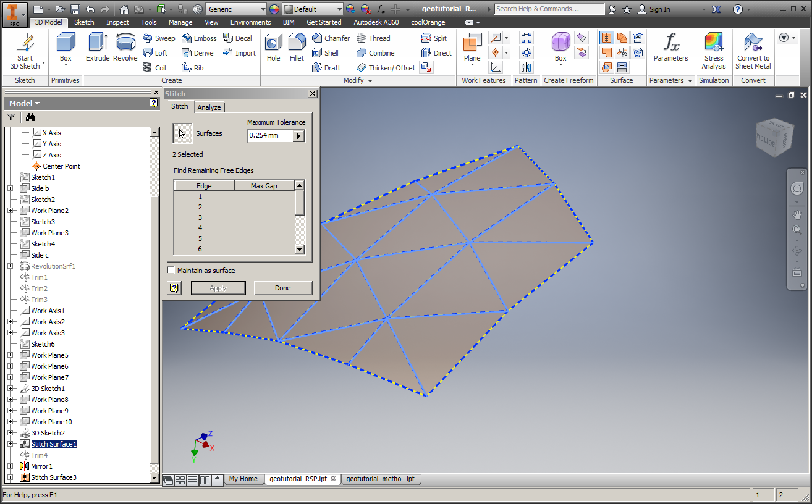Open the Parameters fx tool
This screenshot has width=812, height=504.
coord(670,47)
